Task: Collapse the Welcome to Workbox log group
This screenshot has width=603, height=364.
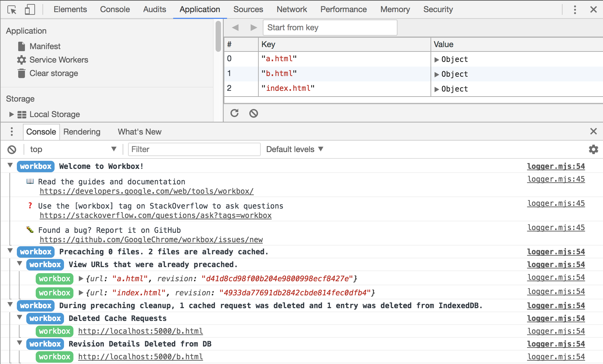Action: click(x=10, y=166)
